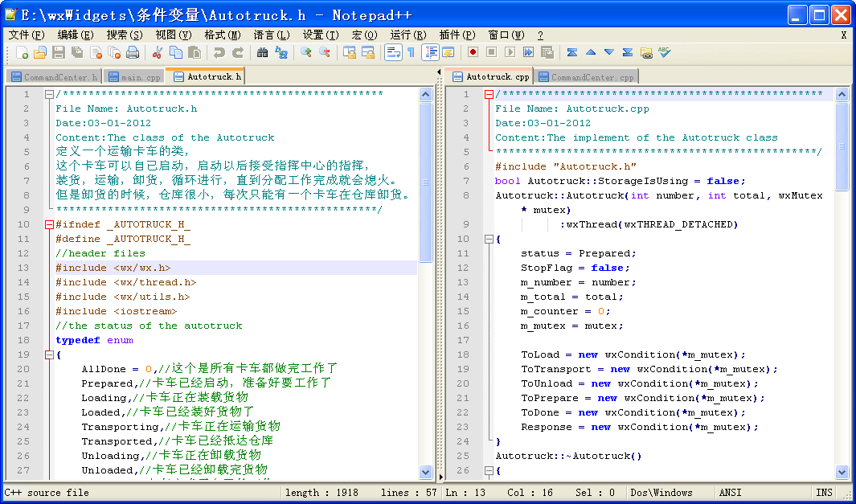856x504 pixels.
Task: Open the 搜索(S) menu
Action: pos(125,35)
